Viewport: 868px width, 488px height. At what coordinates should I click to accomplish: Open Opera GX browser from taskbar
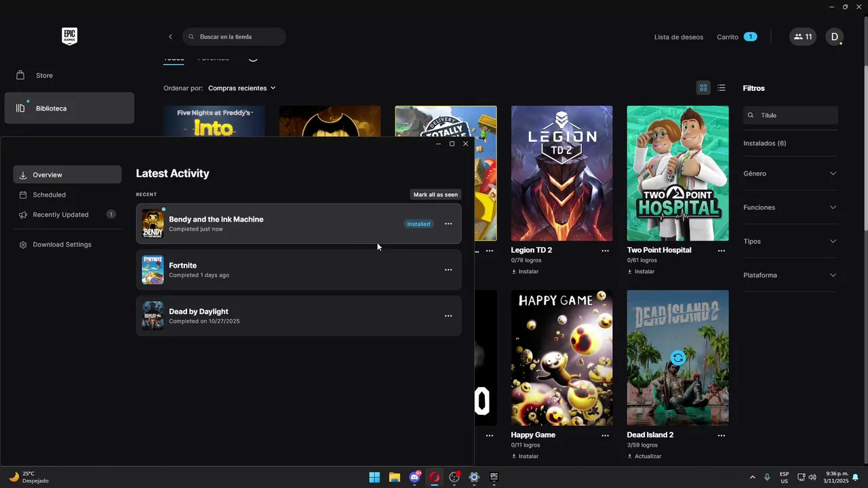click(x=435, y=477)
